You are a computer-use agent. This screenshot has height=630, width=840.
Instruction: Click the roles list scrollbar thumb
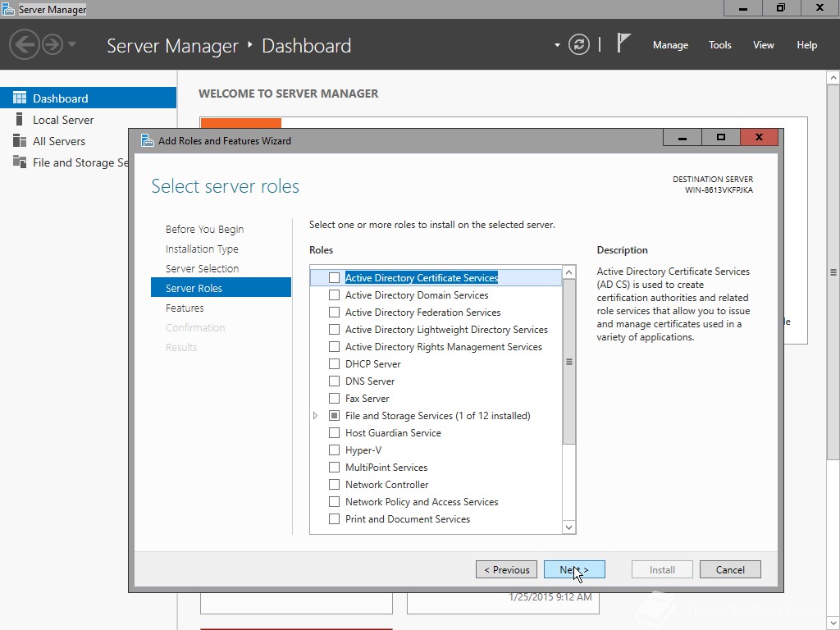[569, 362]
